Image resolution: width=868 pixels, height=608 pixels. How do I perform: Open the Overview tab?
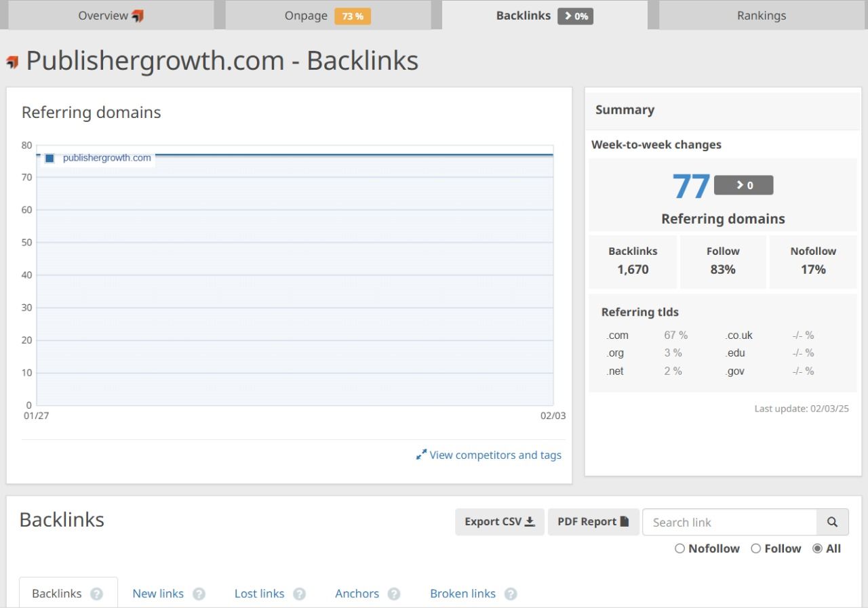[111, 15]
